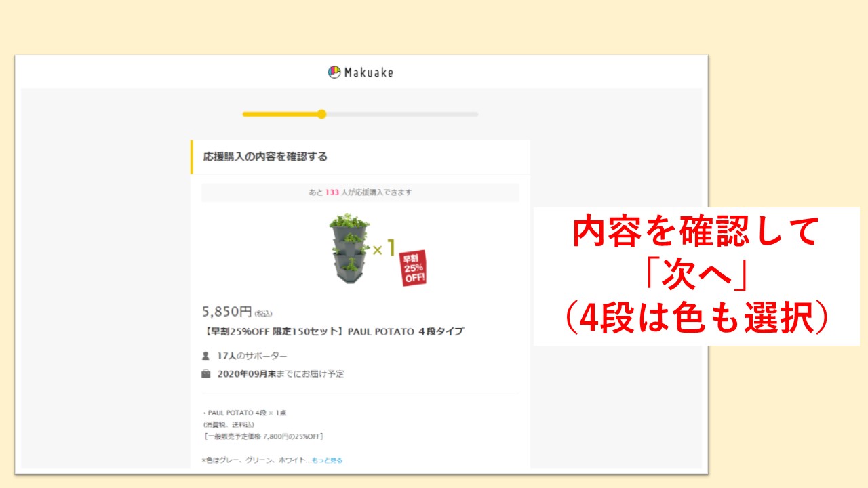Viewport: 868px width, 488px height.
Task: Click the "応援購入の内容を確認する" heading
Action: [x=265, y=157]
